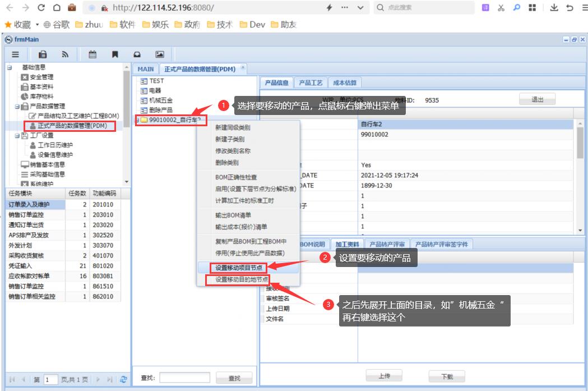
Task: Click the 下载 download button
Action: pos(447,376)
